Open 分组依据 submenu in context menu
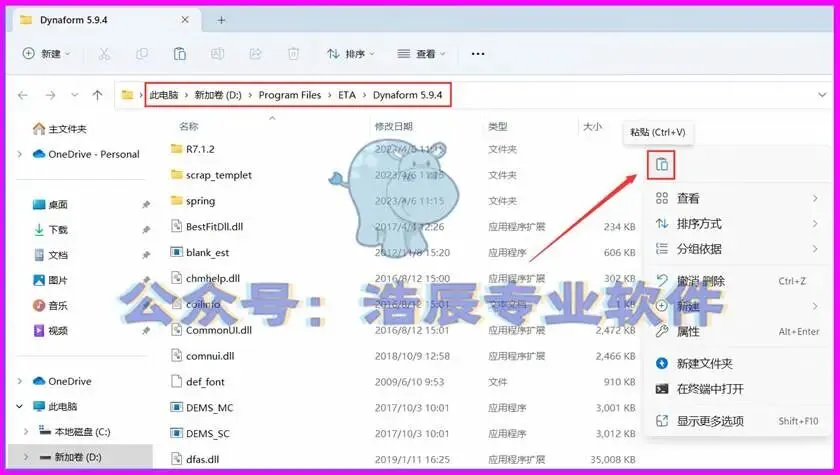 tap(737, 249)
